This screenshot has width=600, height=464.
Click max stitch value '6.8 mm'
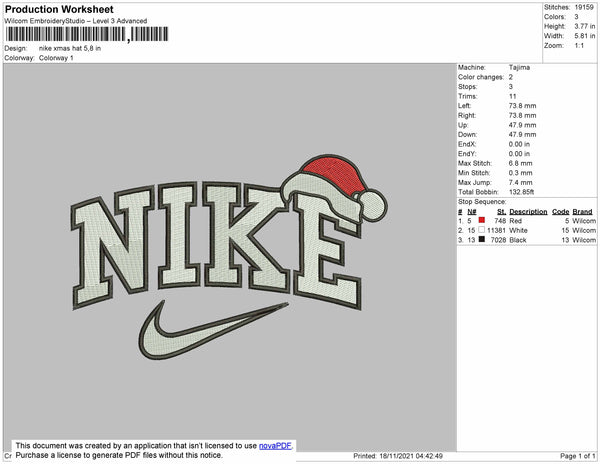coord(520,163)
